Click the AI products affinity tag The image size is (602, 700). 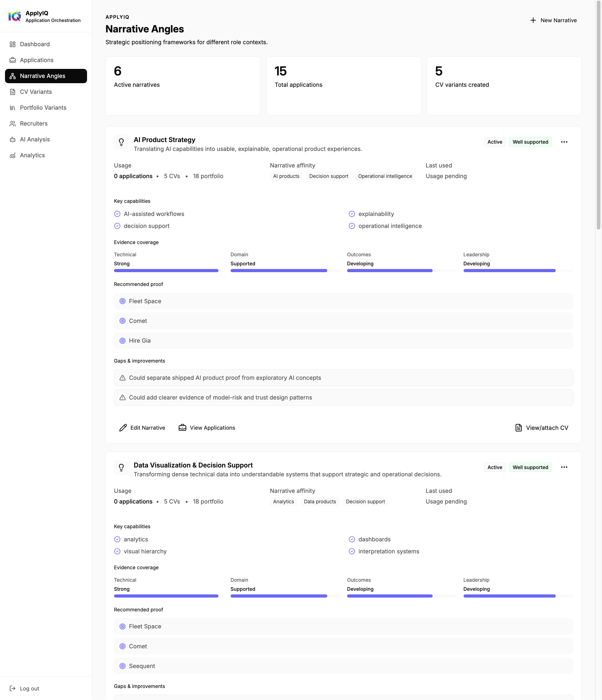(286, 176)
